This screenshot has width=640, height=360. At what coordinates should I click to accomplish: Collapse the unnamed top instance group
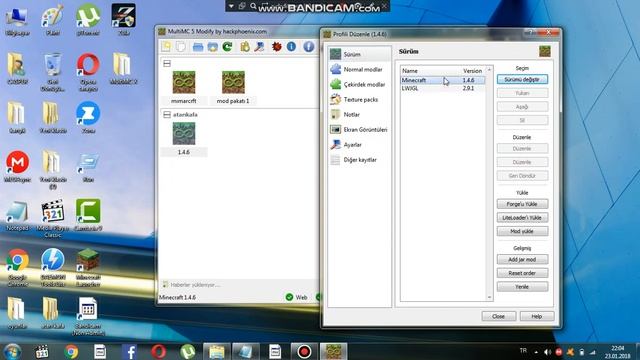(167, 63)
